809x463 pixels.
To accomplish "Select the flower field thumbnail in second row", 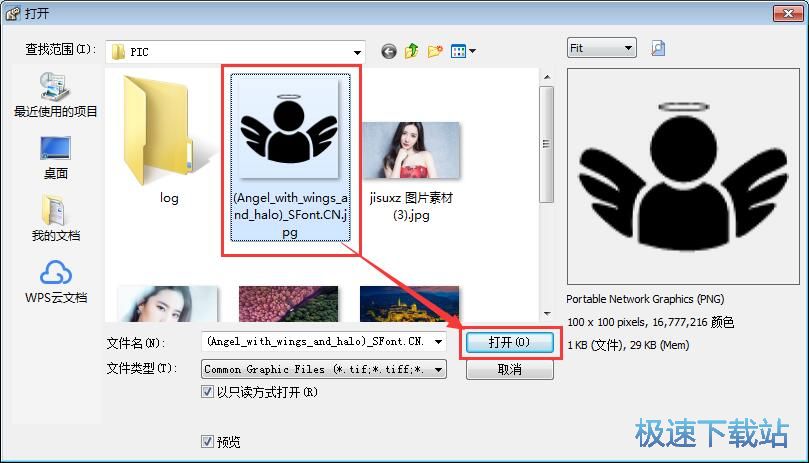I will pos(288,304).
